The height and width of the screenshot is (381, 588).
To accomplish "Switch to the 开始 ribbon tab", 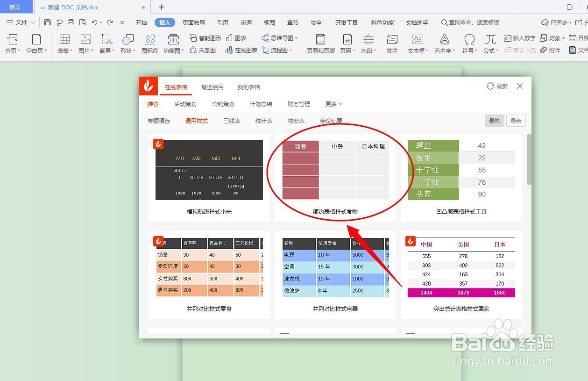I will (x=142, y=22).
